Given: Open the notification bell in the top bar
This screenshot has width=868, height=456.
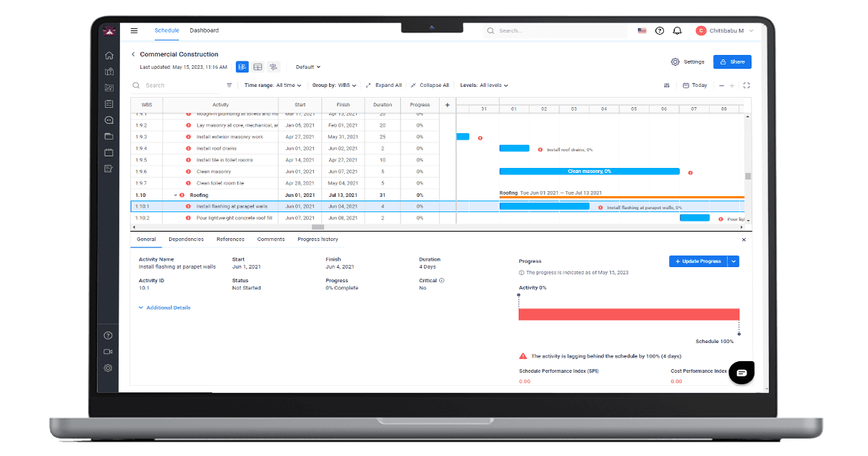Looking at the screenshot, I should [677, 30].
